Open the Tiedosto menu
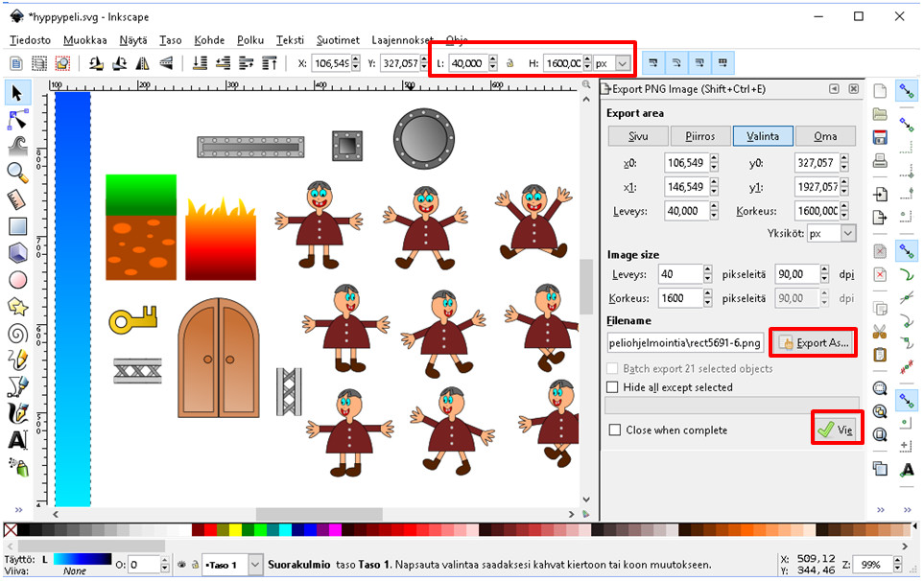 (x=31, y=40)
